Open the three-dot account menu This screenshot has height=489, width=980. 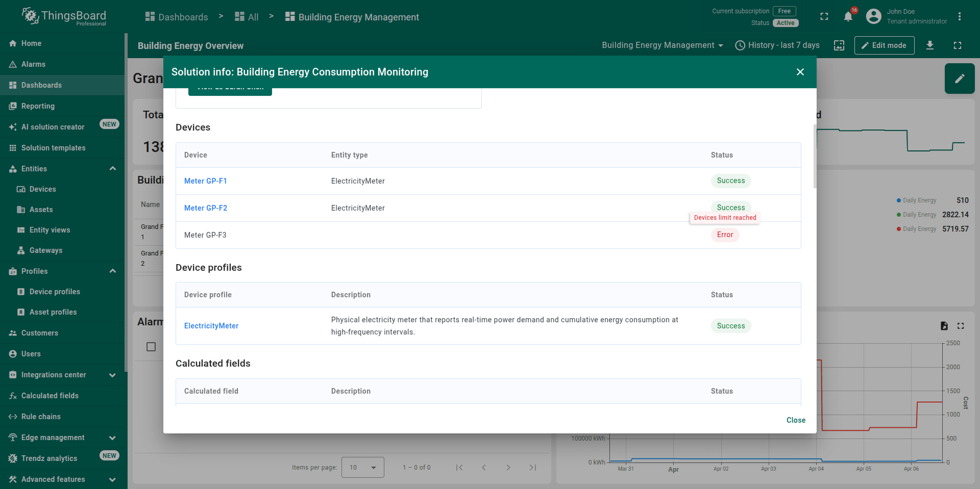point(959,17)
